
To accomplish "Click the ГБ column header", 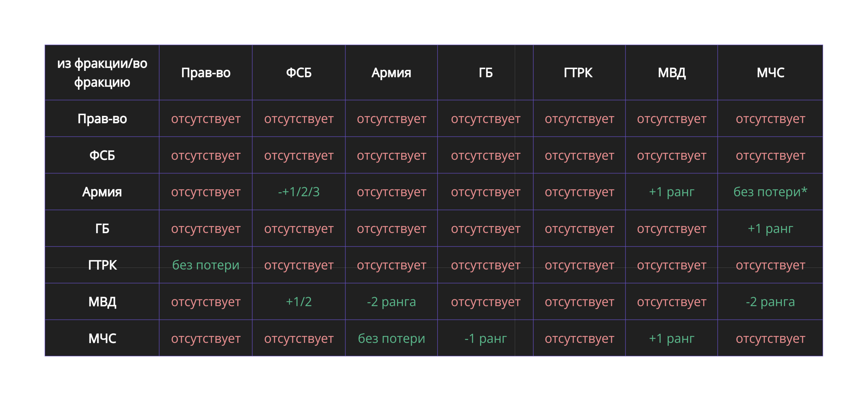I will click(485, 73).
